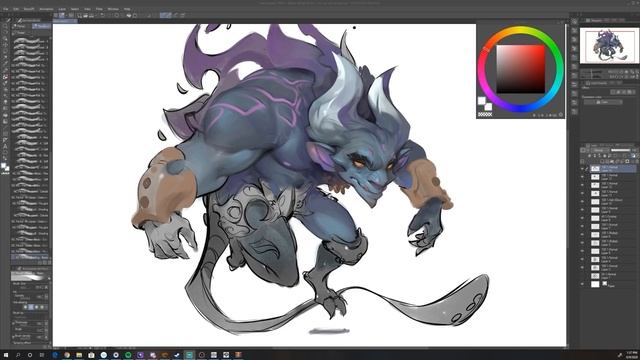Hide the Add (Glow) layer
Viewport: 640px width, 360px height.
click(582, 202)
